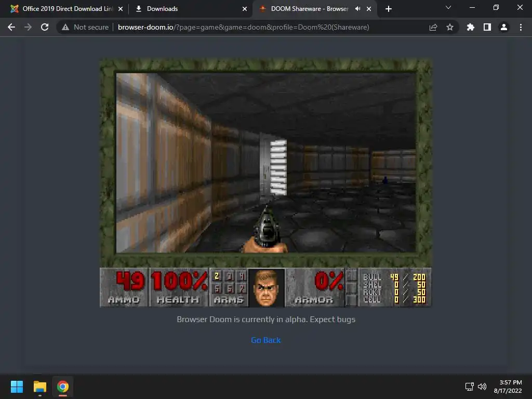Switch to the Downloads tab
Image resolution: width=532 pixels, height=399 pixels.
pyautogui.click(x=190, y=9)
